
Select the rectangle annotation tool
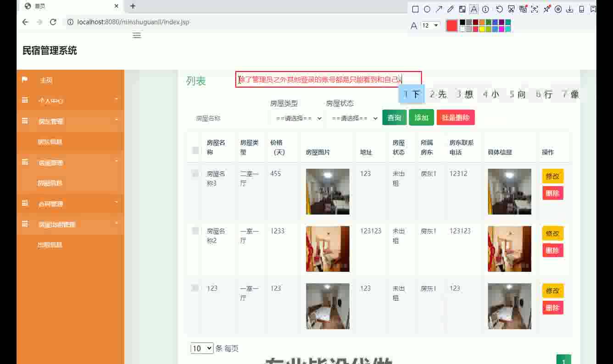click(415, 9)
